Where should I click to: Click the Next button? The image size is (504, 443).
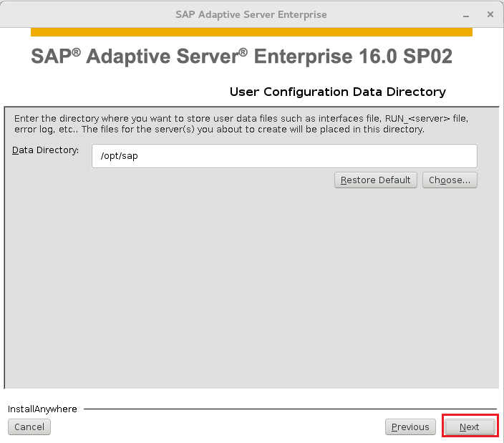(x=470, y=427)
